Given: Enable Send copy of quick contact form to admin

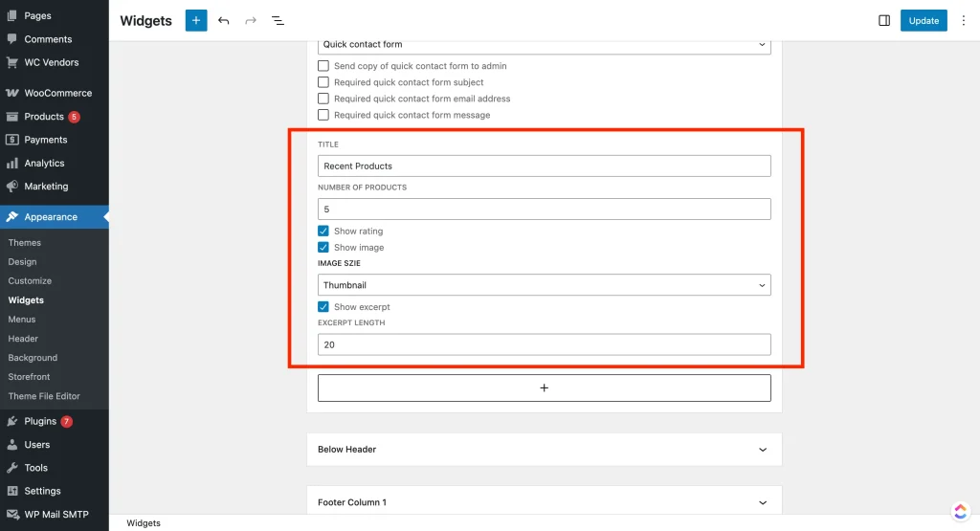Looking at the screenshot, I should click(323, 66).
